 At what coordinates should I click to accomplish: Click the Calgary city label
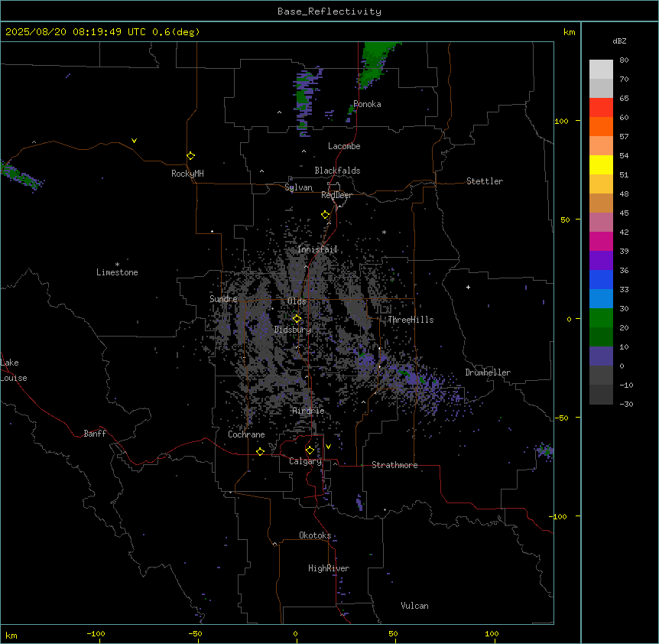coord(305,461)
